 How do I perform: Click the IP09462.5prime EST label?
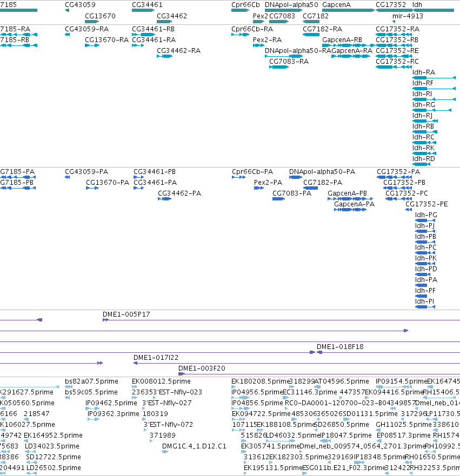pos(111,403)
